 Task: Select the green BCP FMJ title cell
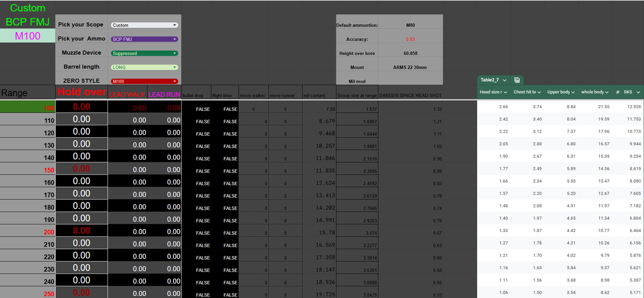(27, 23)
